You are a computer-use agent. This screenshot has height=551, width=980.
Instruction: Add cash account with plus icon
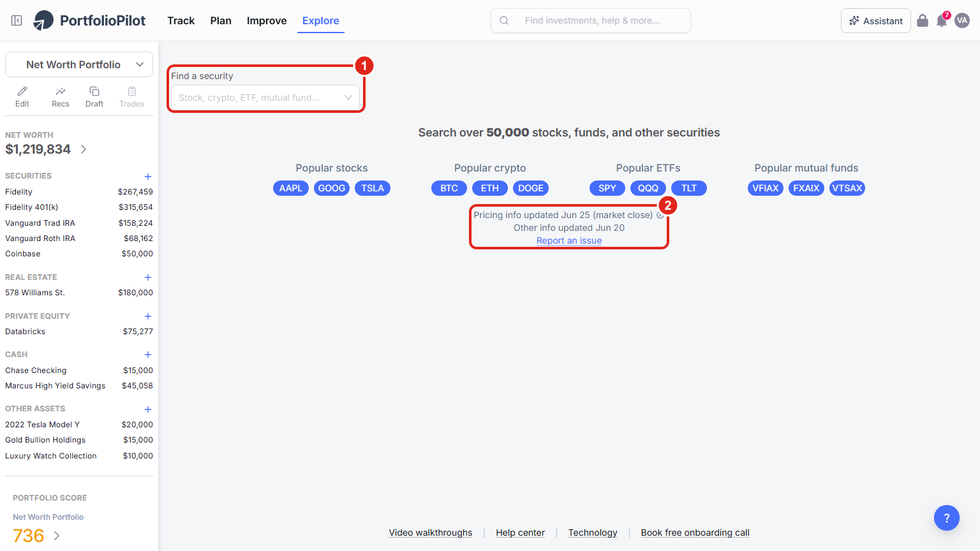tap(148, 355)
